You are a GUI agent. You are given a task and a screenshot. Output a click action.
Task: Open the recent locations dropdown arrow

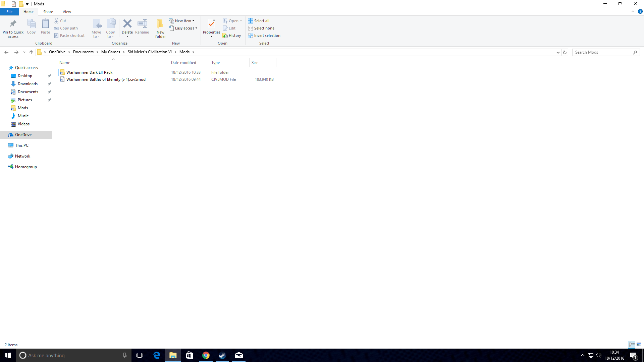coord(24,52)
